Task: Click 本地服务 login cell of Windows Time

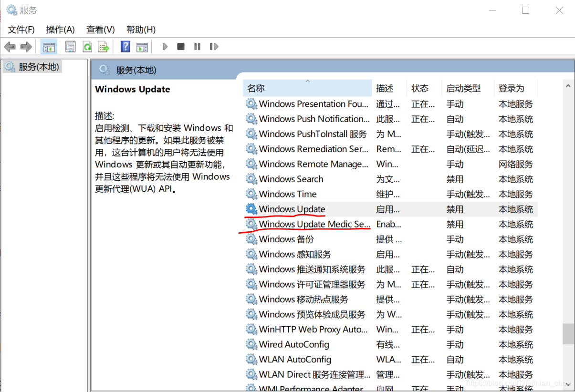Action: (x=516, y=194)
